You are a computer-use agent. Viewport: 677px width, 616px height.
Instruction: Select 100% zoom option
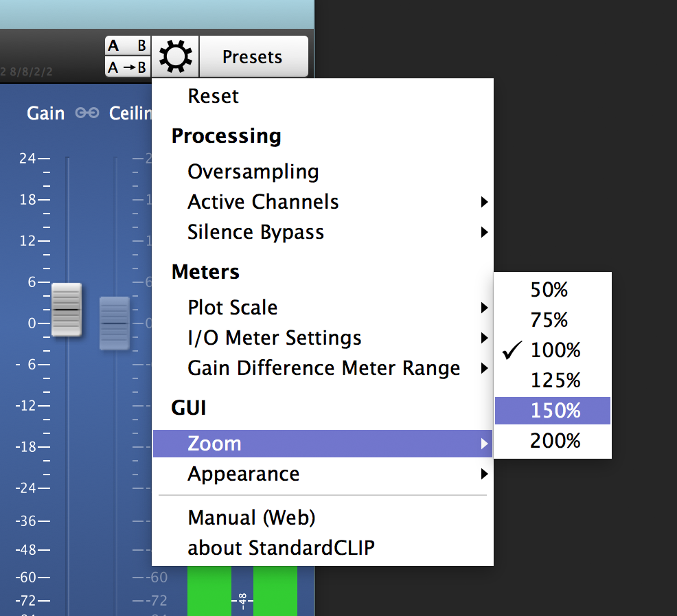[553, 350]
